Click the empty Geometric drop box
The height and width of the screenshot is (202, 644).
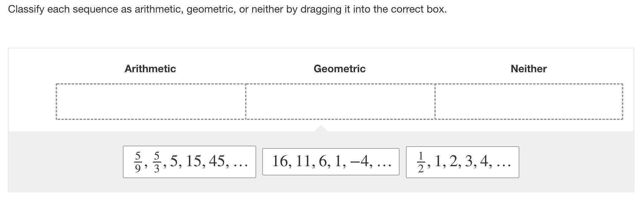[340, 101]
